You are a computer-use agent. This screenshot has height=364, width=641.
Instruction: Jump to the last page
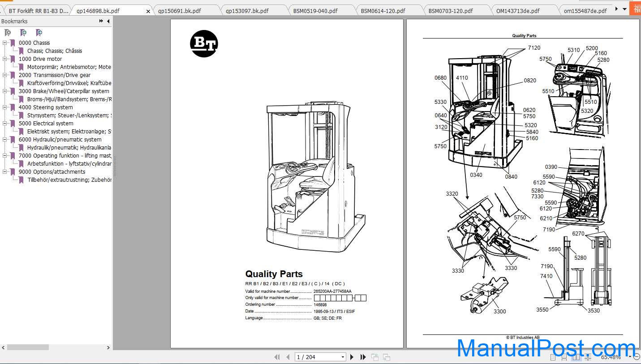pyautogui.click(x=363, y=357)
